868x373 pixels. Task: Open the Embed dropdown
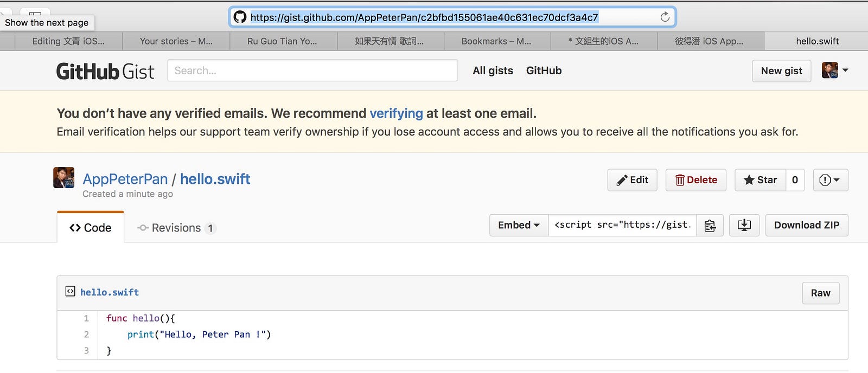point(519,226)
